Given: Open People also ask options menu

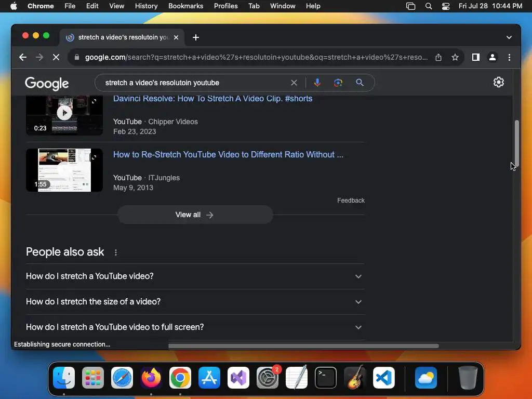Looking at the screenshot, I should coord(116,252).
